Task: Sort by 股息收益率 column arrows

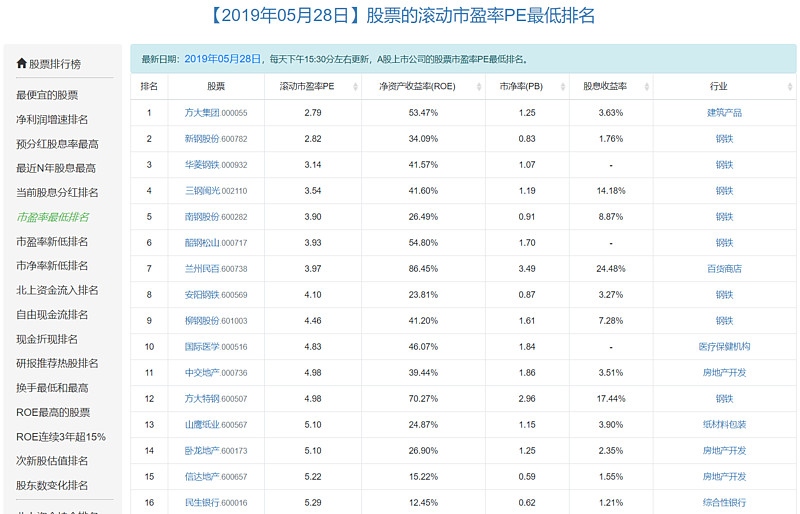Action: coord(647,87)
